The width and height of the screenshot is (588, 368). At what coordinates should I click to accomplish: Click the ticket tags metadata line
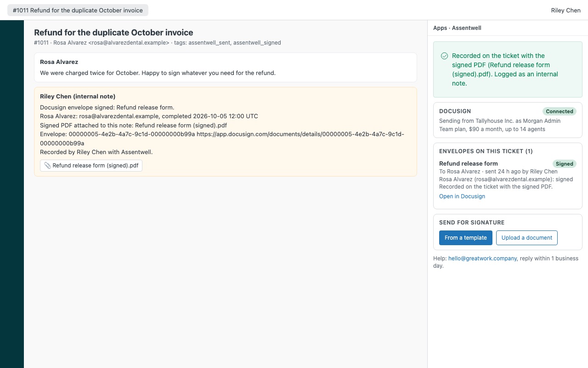click(x=157, y=43)
